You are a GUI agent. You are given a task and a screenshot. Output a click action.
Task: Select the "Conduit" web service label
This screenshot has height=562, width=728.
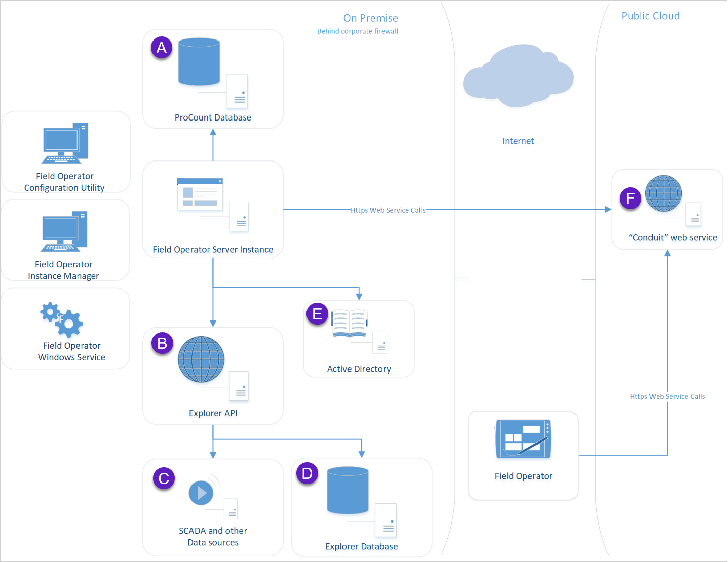[x=673, y=238]
